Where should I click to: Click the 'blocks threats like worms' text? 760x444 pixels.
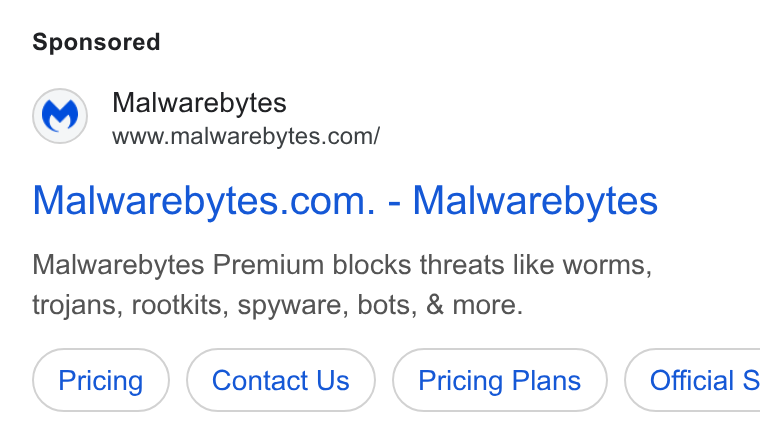pyautogui.click(x=492, y=265)
